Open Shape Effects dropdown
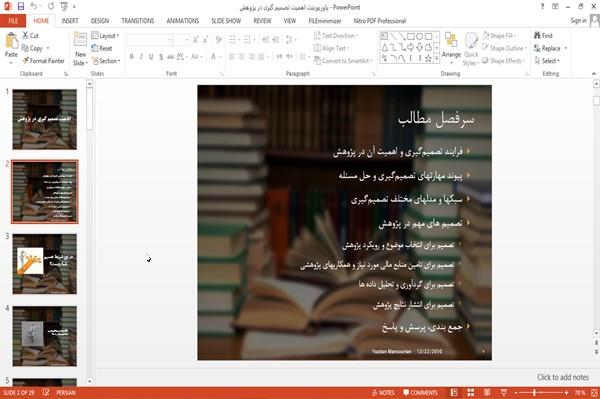 [x=503, y=61]
